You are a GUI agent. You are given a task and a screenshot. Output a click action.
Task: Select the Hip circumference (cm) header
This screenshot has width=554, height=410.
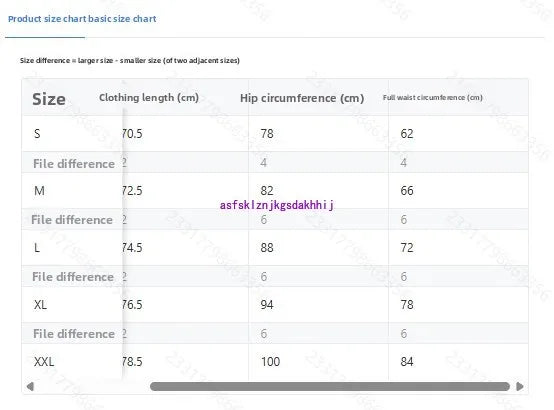(302, 98)
